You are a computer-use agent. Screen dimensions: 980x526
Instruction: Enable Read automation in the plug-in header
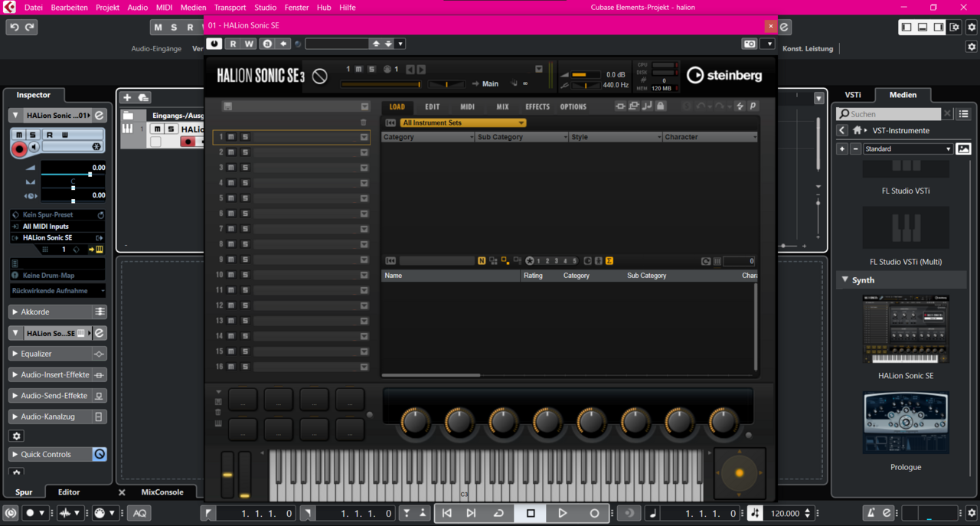(x=234, y=44)
